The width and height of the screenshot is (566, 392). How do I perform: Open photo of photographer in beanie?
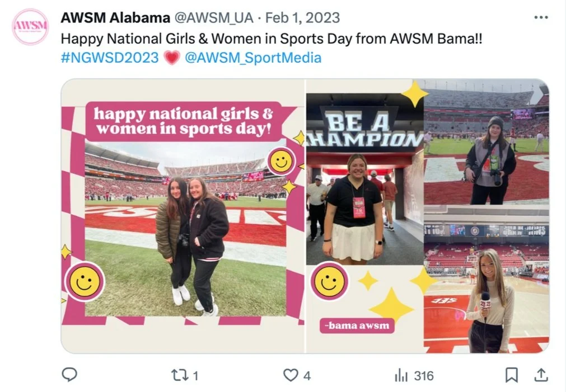[487, 142]
